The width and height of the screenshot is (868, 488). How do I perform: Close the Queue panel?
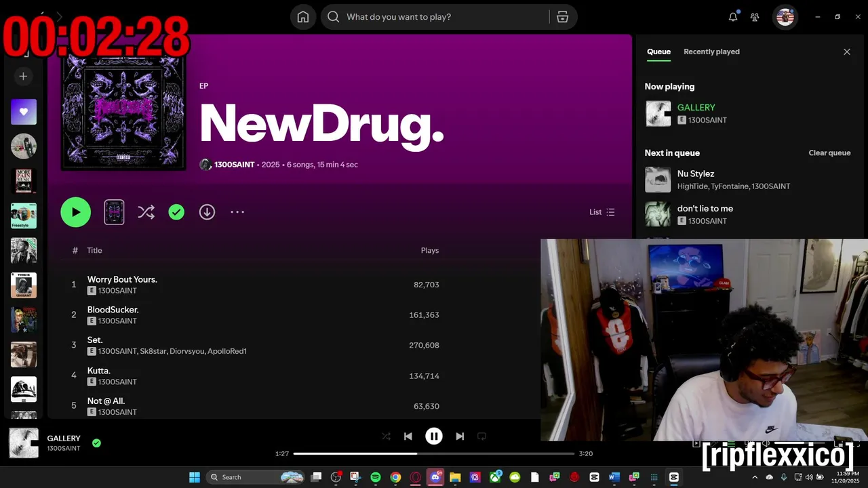click(x=847, y=52)
